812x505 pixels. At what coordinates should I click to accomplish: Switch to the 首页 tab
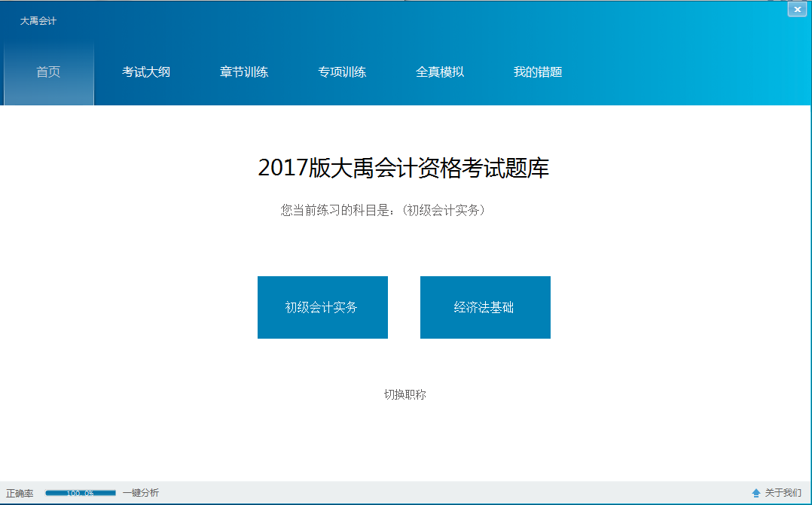click(x=48, y=72)
